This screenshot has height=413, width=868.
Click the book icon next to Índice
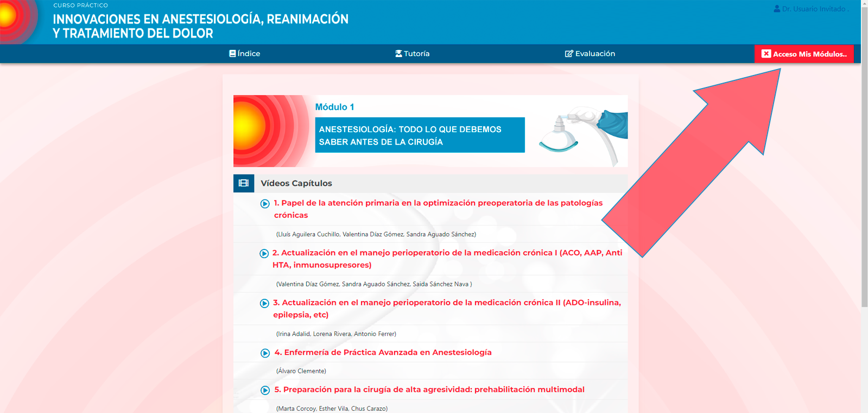pos(232,54)
